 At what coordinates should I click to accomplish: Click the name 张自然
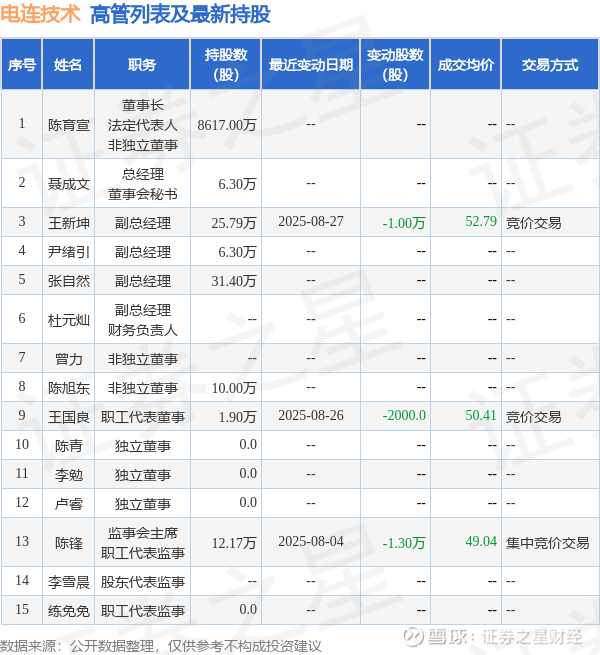click(69, 280)
